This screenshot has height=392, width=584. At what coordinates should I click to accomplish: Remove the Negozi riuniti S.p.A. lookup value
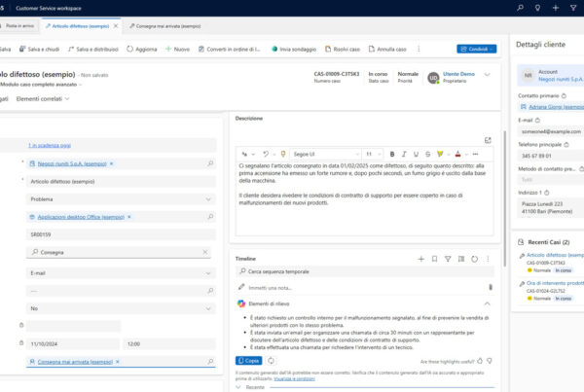click(111, 163)
